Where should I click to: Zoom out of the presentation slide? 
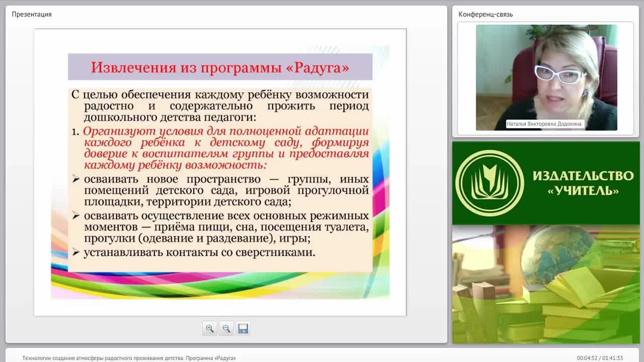226,328
